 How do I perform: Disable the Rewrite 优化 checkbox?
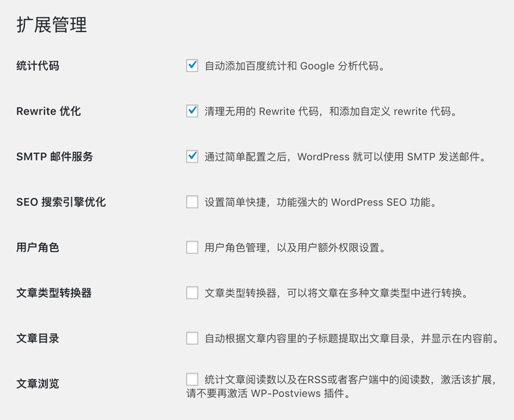click(x=192, y=111)
